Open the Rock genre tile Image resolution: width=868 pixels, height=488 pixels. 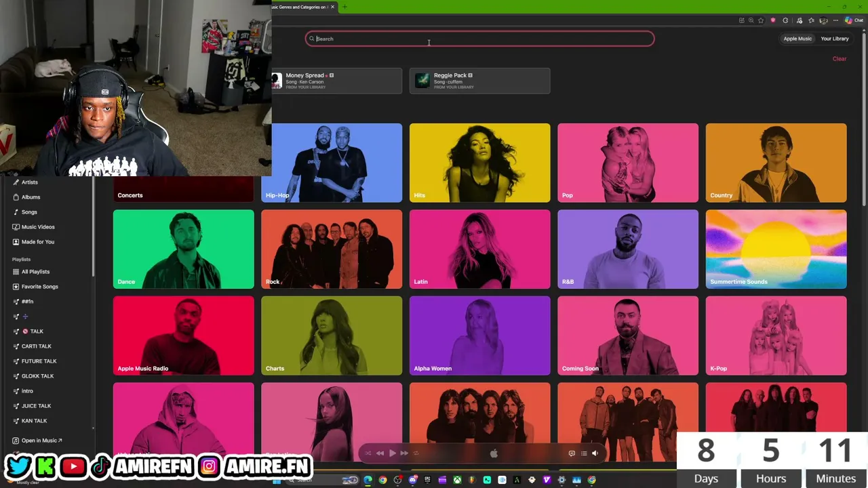click(x=332, y=249)
